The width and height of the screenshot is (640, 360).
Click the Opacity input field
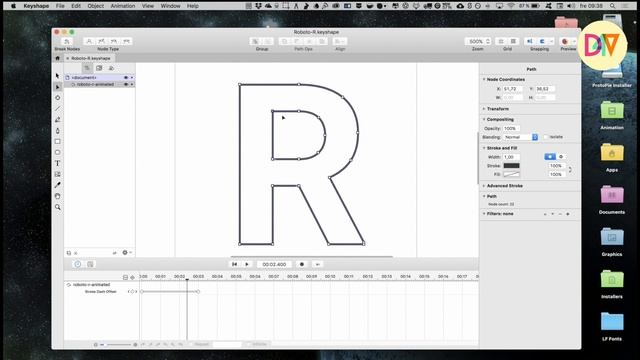[511, 129]
